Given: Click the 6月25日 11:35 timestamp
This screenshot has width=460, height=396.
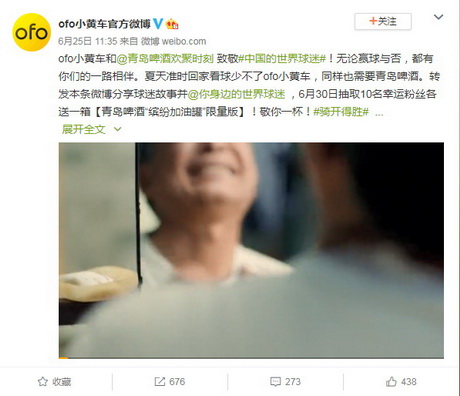Looking at the screenshot, I should tap(88, 41).
